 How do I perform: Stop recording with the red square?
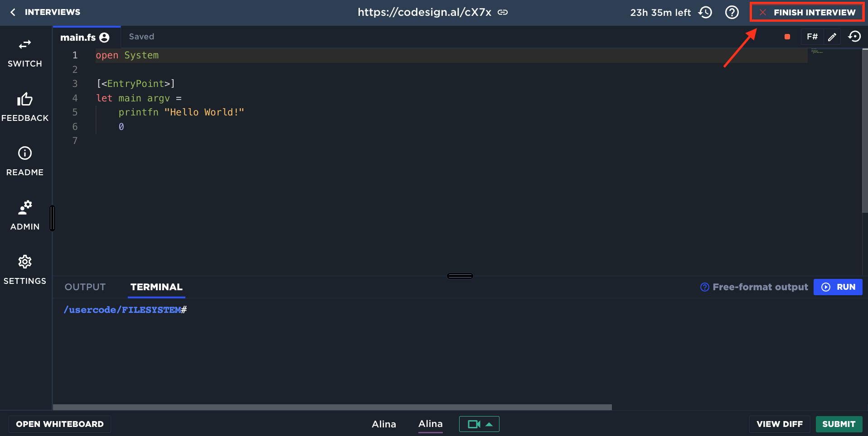point(787,37)
